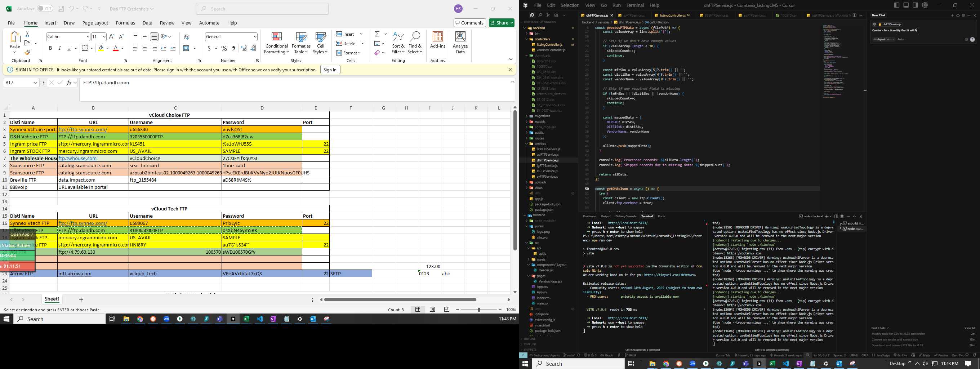Open the Formulas tab in Excel
The height and width of the screenshot is (369, 980).
125,23
